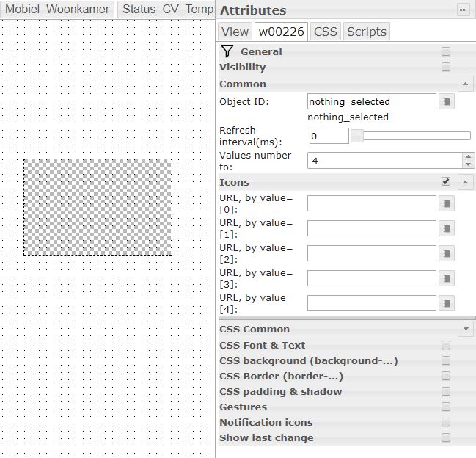Image resolution: width=476 pixels, height=458 pixels.
Task: Select the Status_CV_Temp view tab
Action: (x=167, y=10)
